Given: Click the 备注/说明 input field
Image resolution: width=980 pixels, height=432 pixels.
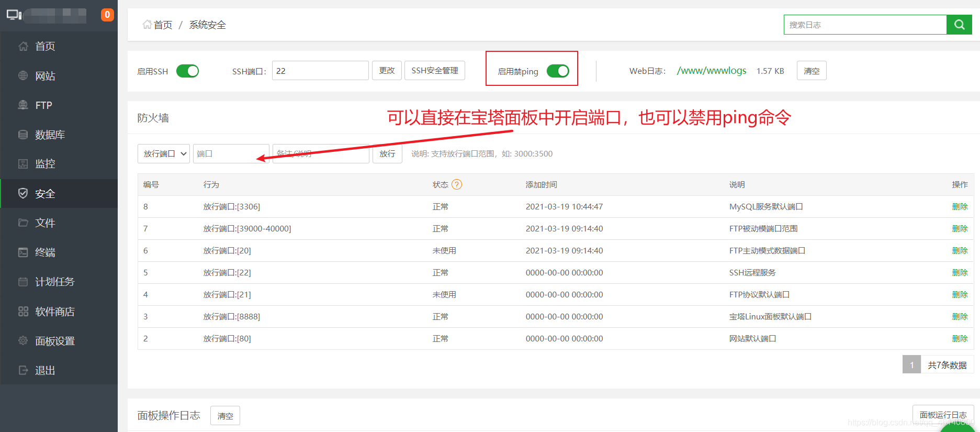Looking at the screenshot, I should [321, 153].
